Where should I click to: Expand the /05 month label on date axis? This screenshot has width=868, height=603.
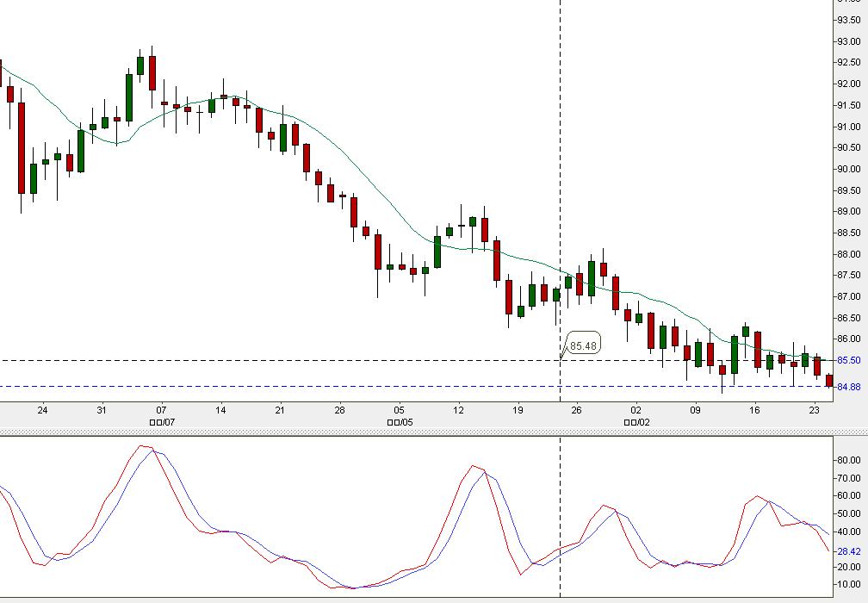point(399,421)
